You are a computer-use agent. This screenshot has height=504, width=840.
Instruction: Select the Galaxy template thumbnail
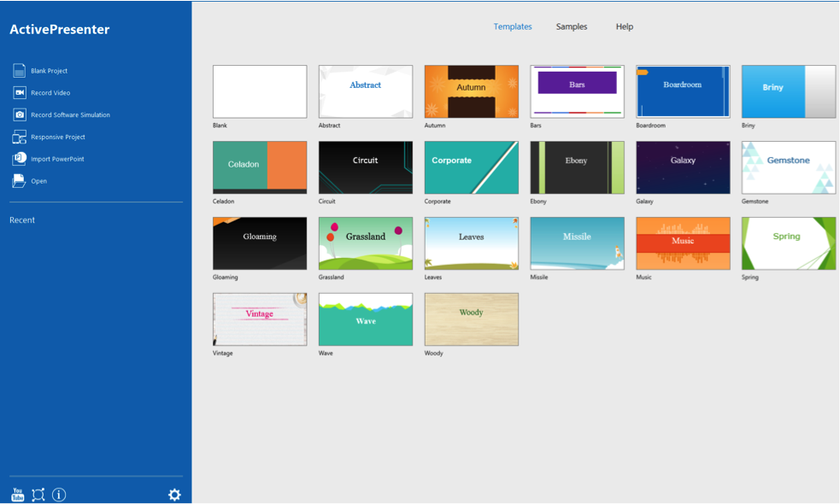point(683,167)
